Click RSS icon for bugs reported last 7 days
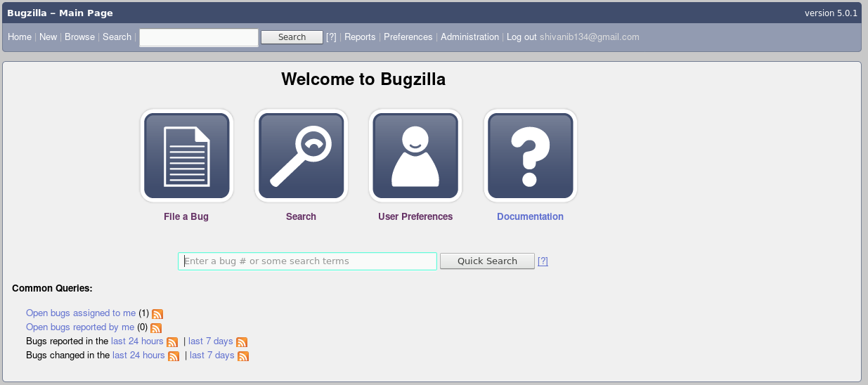This screenshot has width=868, height=385. pos(242,342)
